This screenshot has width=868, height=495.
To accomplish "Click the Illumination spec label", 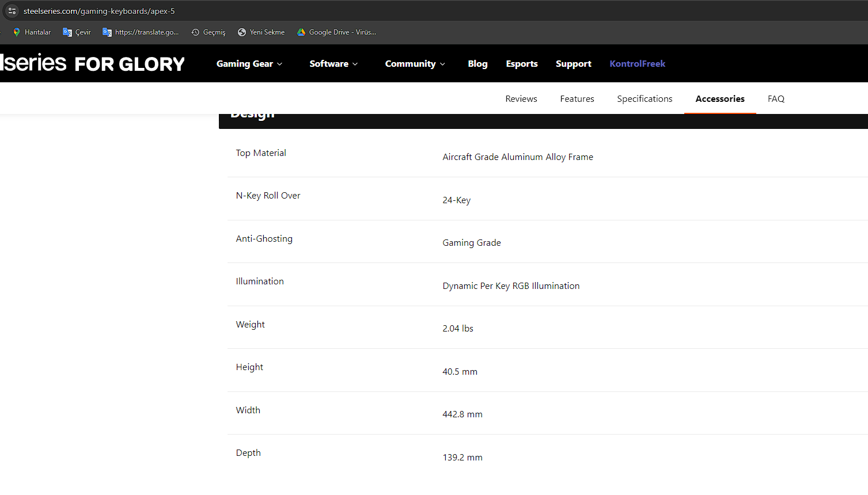I will point(260,281).
